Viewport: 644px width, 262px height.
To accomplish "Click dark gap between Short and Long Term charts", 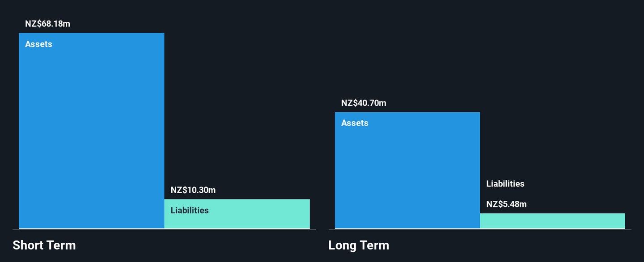I will 322,134.
